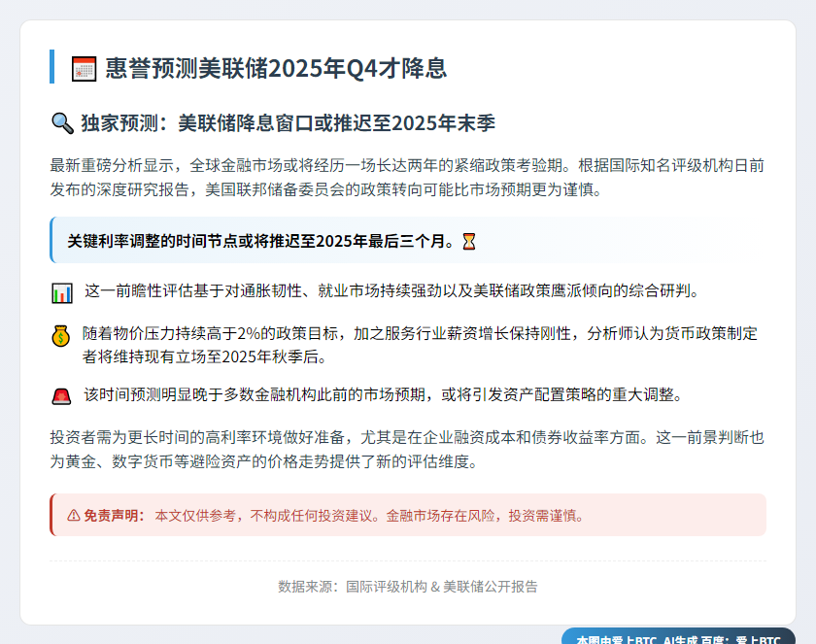Click the paragraph starting with 投资者需为更长时间
This screenshot has height=644, width=816.
(407, 450)
